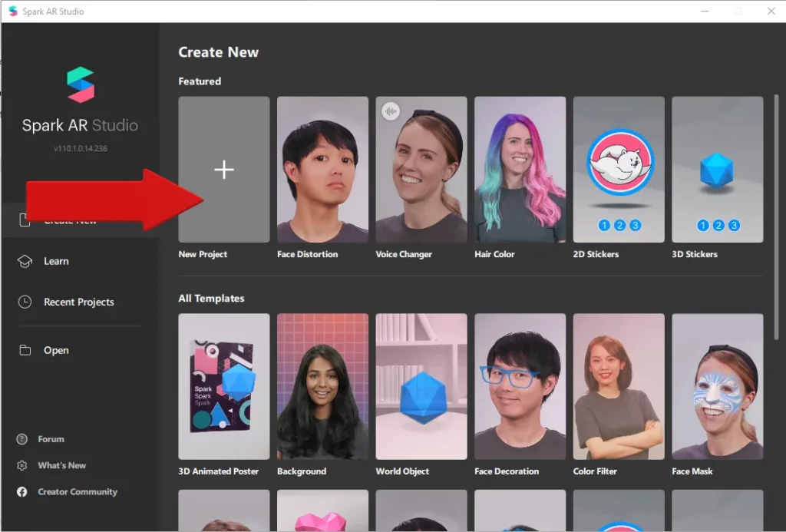The image size is (786, 532).
Task: Open the 3D Stickers template thumbnail
Action: pyautogui.click(x=718, y=170)
